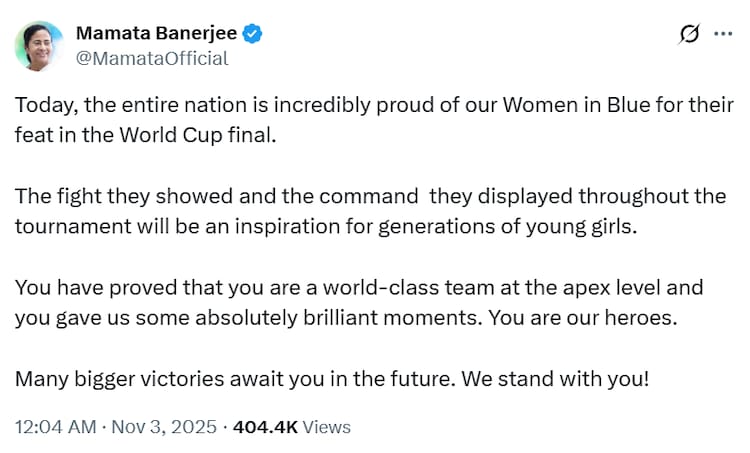Click the paragraph starting 'The fight they showed'
The height and width of the screenshot is (453, 750).
tap(368, 197)
